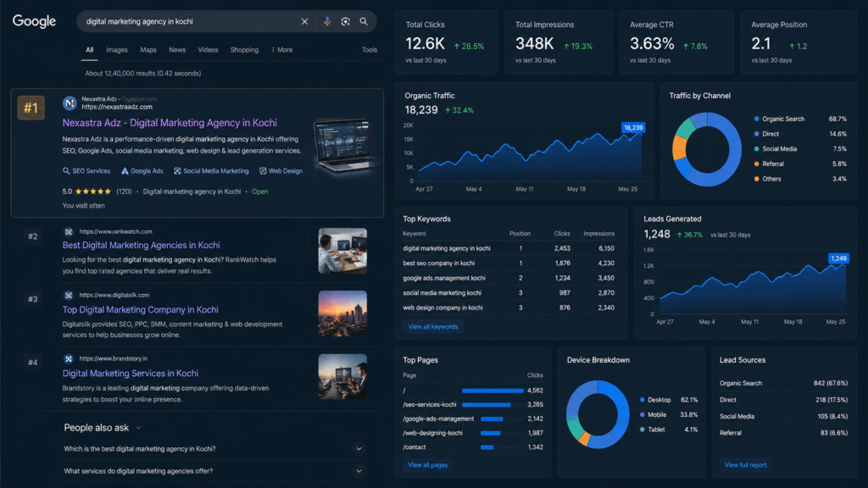Open 'Digital Marketing Services in Kochi' result
This screenshot has width=868, height=488.
coord(130,374)
